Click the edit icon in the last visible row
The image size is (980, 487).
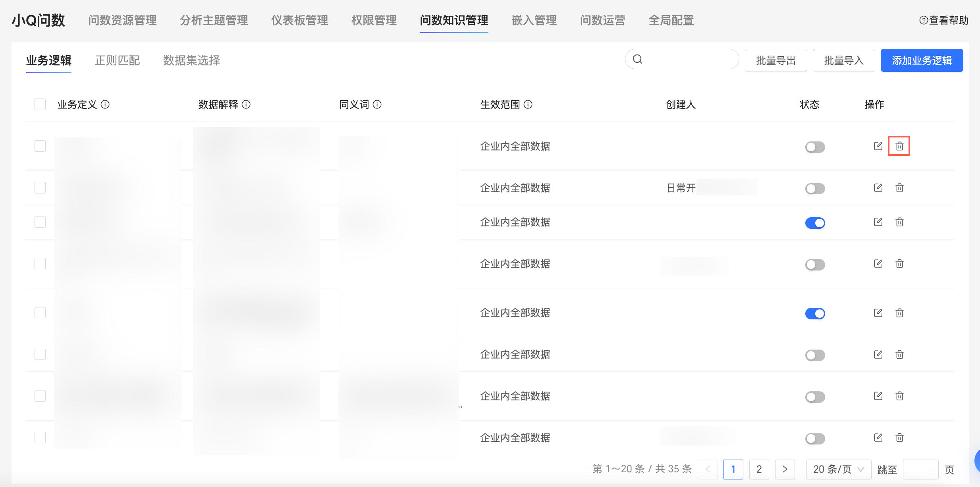click(878, 438)
